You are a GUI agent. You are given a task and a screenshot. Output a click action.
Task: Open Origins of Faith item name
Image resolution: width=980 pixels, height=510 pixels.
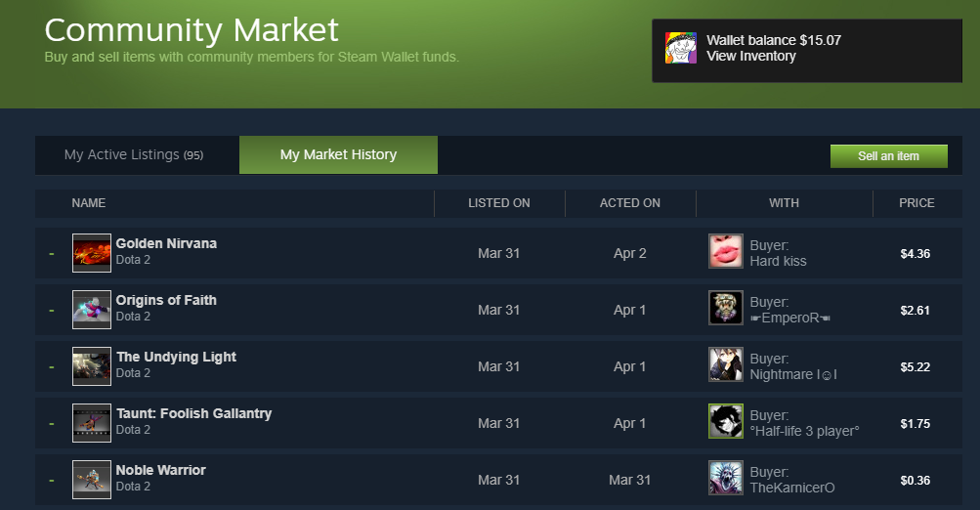166,300
